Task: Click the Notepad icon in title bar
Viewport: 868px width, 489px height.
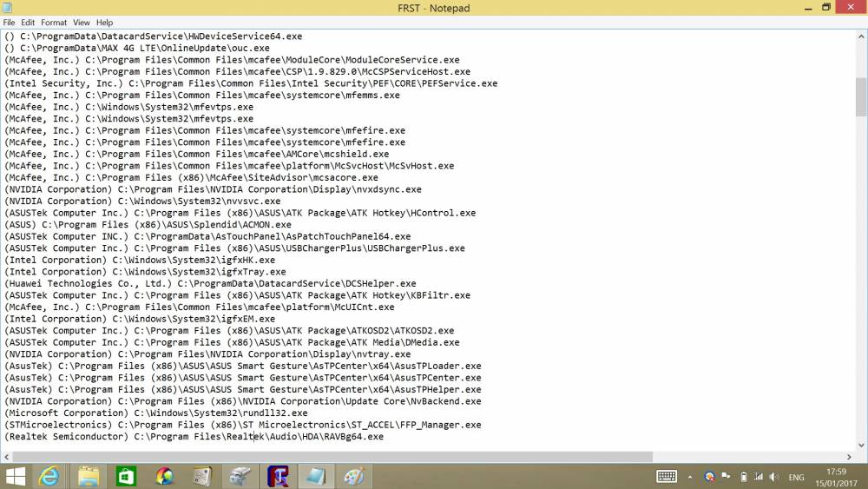Action: [x=7, y=8]
